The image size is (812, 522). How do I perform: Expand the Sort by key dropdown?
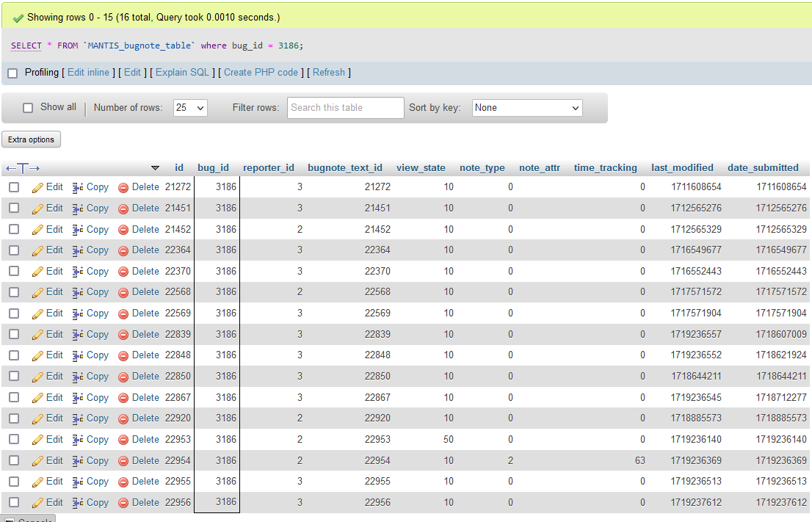coord(526,108)
